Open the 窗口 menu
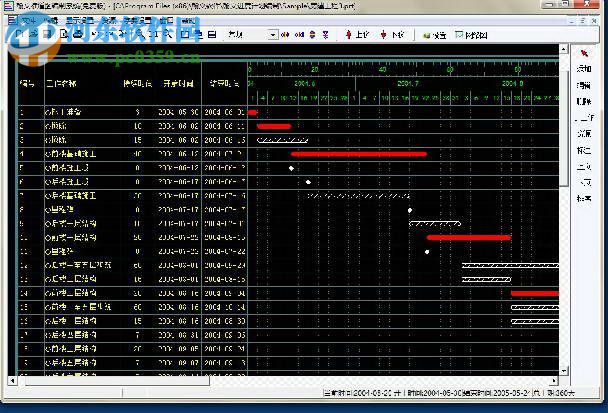The width and height of the screenshot is (608, 413). point(166,21)
